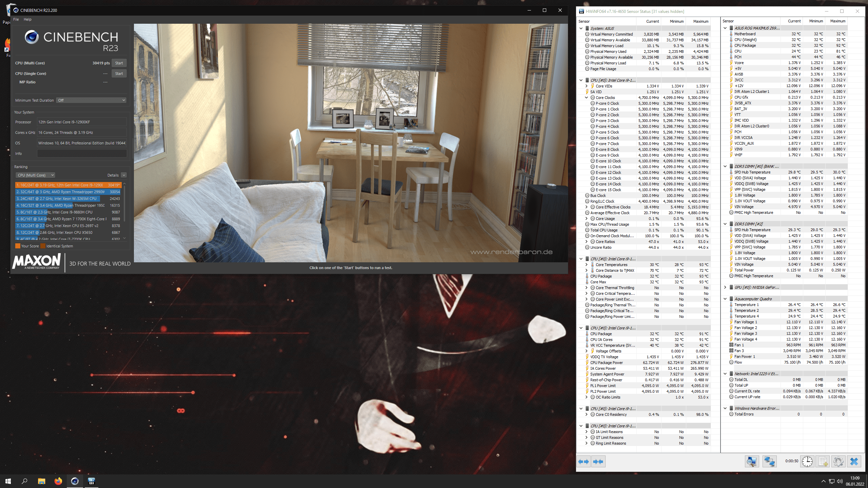The width and height of the screenshot is (868, 488).
Task: Start the CPU Single Core test
Action: tap(119, 74)
